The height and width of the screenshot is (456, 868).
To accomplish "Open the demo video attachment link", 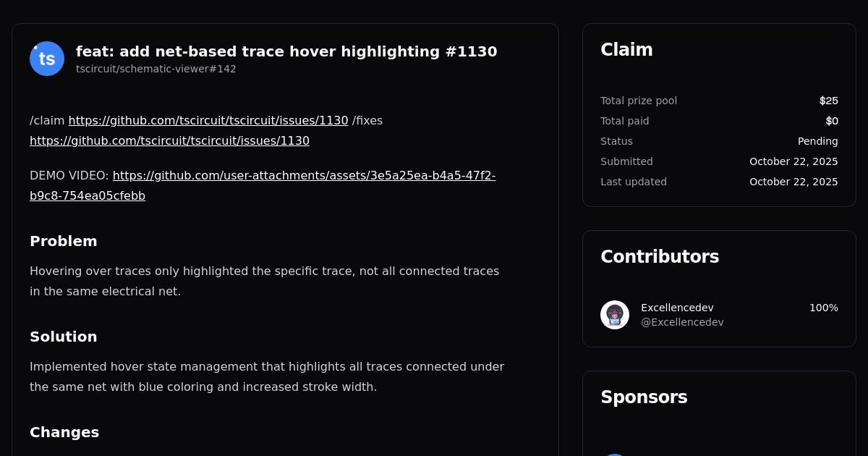I will pos(263,185).
